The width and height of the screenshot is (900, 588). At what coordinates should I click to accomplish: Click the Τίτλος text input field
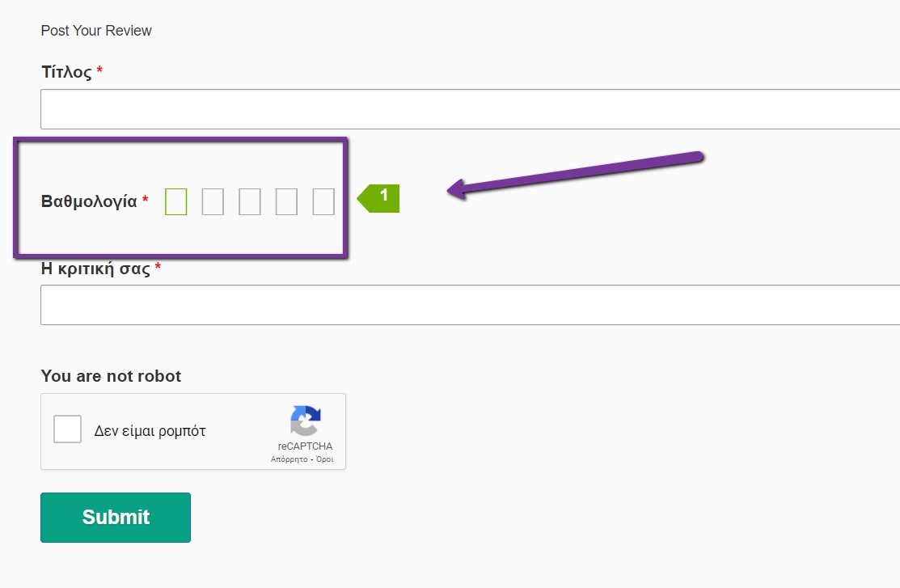(469, 109)
